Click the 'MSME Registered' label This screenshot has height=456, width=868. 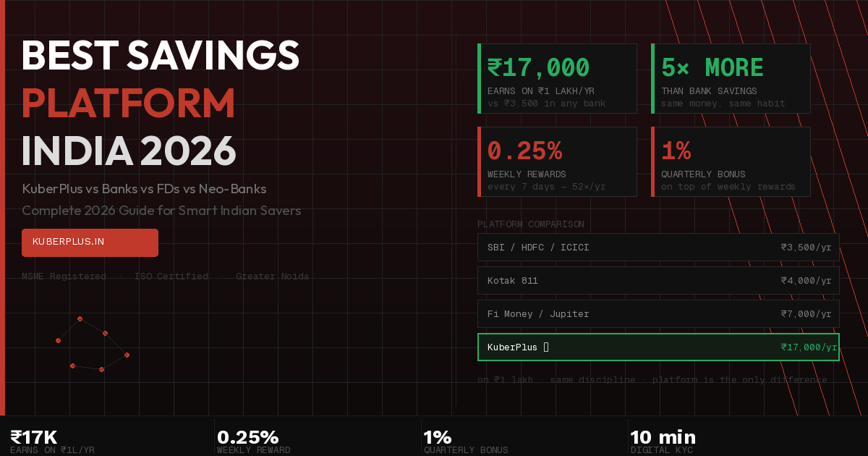64,276
